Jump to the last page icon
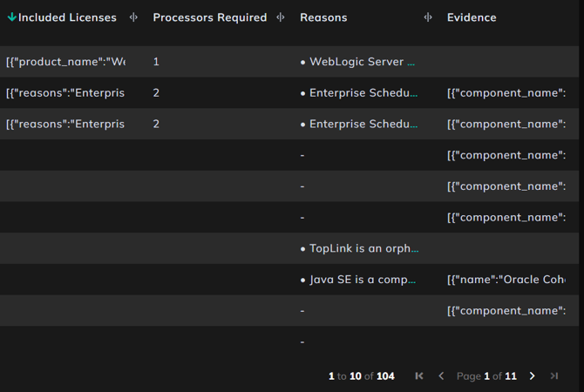Image resolution: width=584 pixels, height=392 pixels. pos(554,376)
